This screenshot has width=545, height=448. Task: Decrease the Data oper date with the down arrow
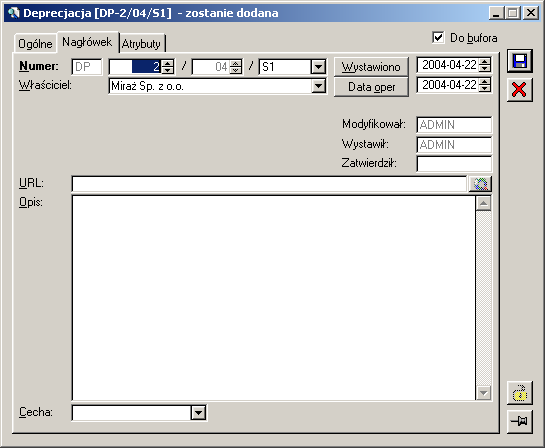[x=485, y=88]
